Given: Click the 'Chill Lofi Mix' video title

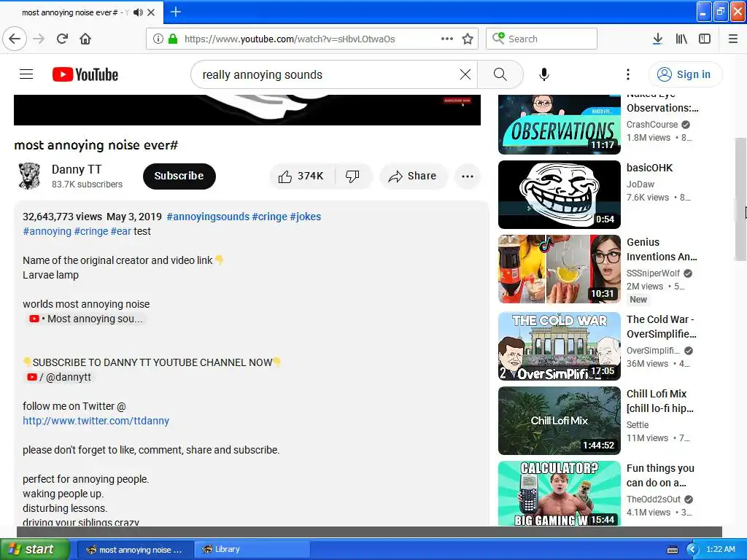Looking at the screenshot, I should 659,401.
